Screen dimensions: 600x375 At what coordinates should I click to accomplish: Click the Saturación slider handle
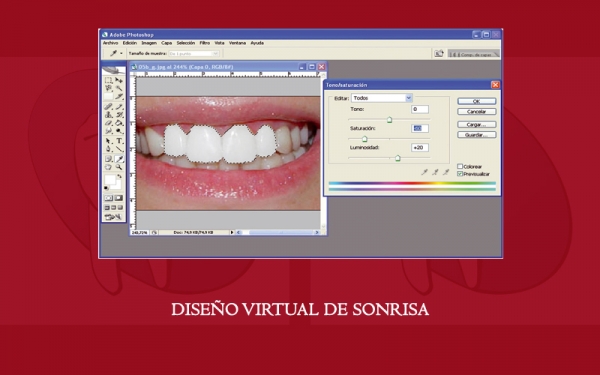364,139
